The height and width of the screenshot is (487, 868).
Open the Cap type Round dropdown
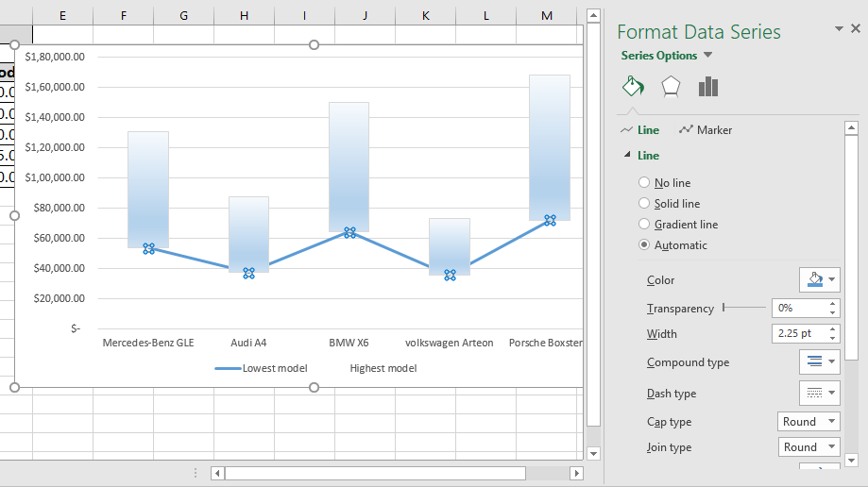[x=808, y=422]
